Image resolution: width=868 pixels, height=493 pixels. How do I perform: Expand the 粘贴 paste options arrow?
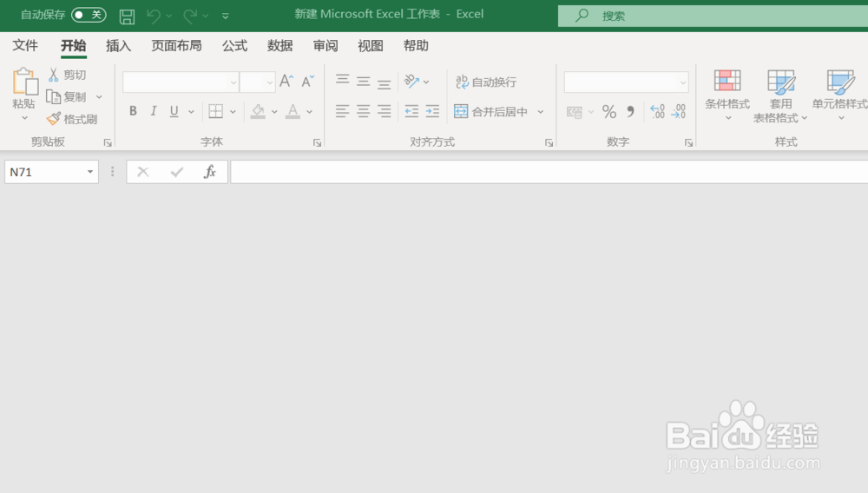24,118
